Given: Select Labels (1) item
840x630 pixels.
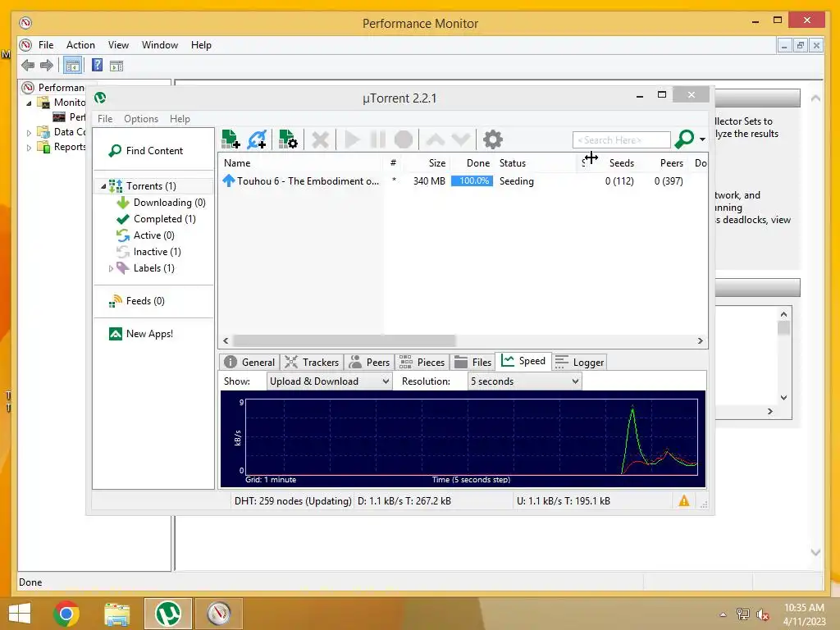Looking at the screenshot, I should pos(153,268).
